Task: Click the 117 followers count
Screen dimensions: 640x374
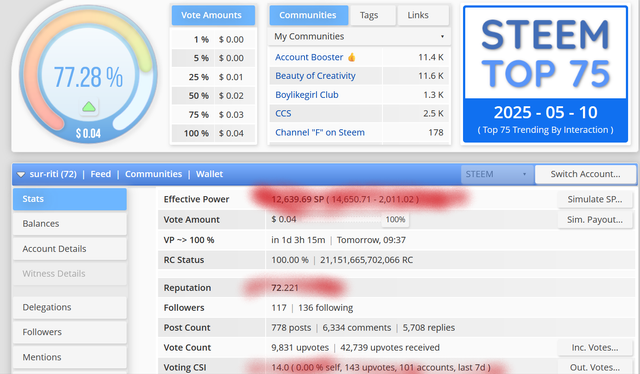Action: pyautogui.click(x=279, y=308)
